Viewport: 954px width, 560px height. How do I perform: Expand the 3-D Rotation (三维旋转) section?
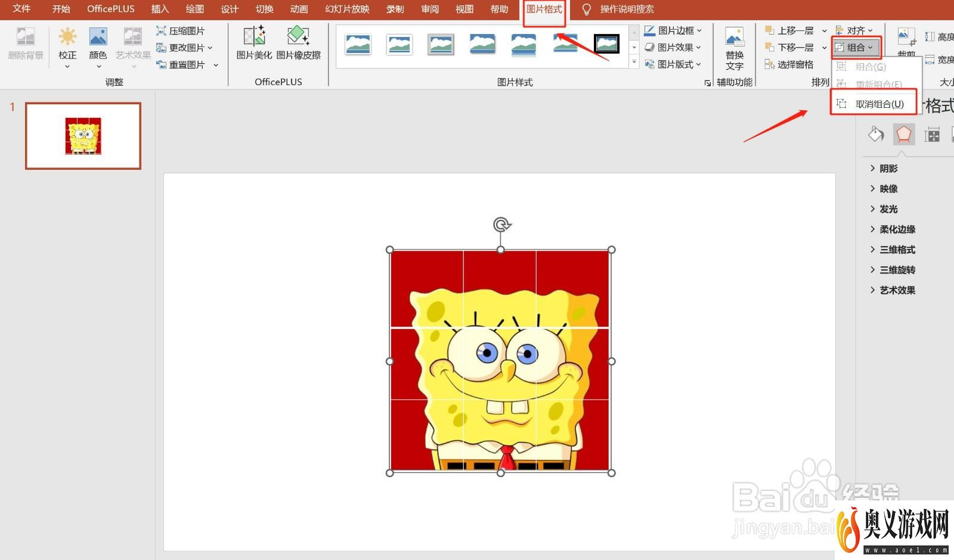[893, 270]
